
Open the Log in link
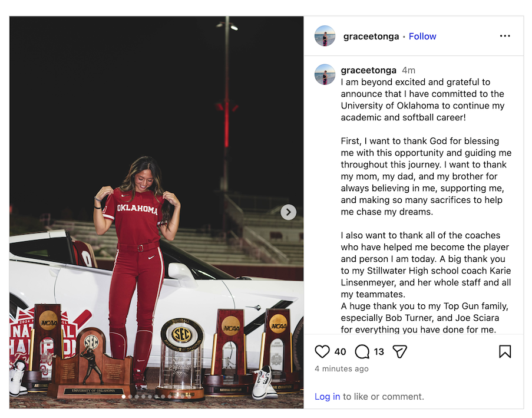pyautogui.click(x=327, y=397)
